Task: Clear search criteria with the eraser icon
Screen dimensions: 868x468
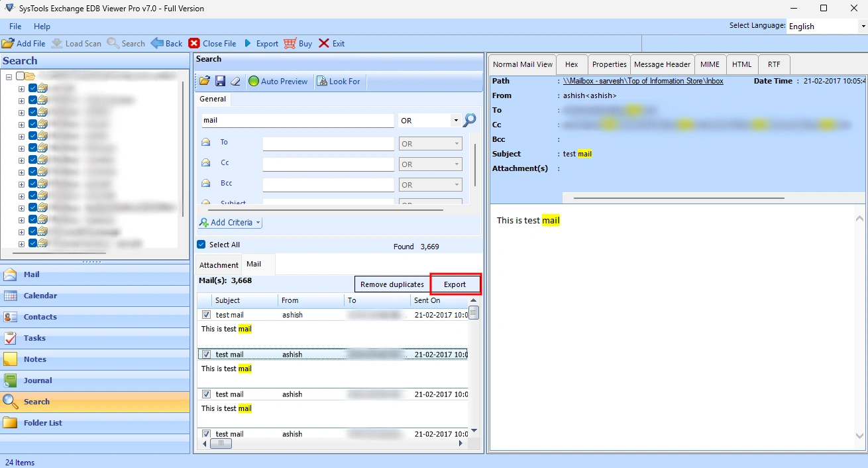Action: click(235, 81)
